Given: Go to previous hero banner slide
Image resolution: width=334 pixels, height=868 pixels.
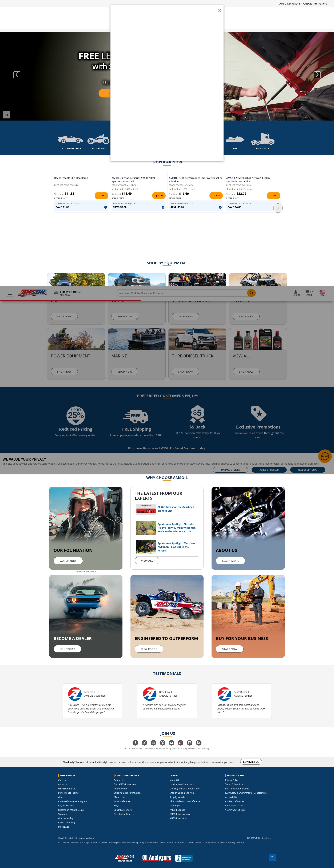Looking at the screenshot, I should [x=17, y=75].
